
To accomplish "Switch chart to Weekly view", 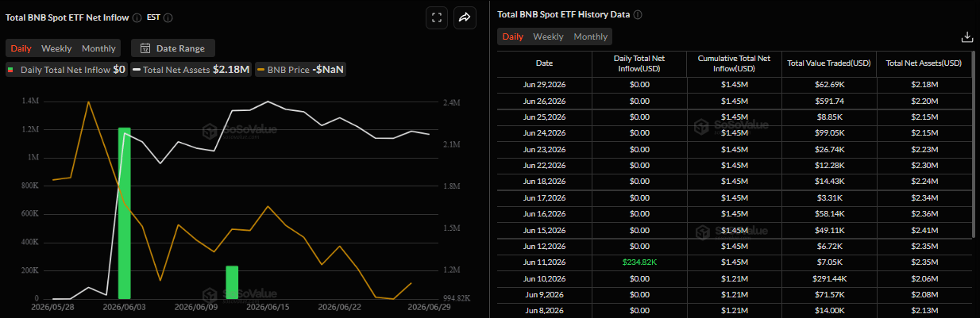I will click(x=56, y=48).
